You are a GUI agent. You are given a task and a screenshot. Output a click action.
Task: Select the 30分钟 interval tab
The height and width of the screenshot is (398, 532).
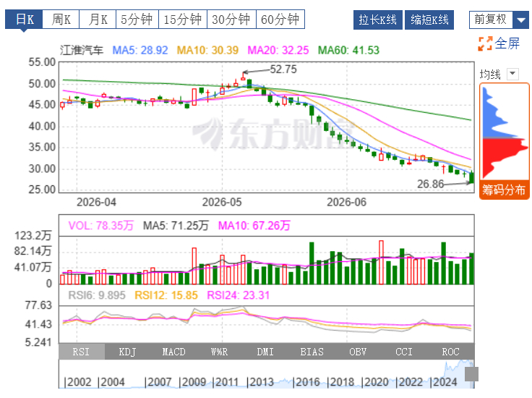(231, 20)
